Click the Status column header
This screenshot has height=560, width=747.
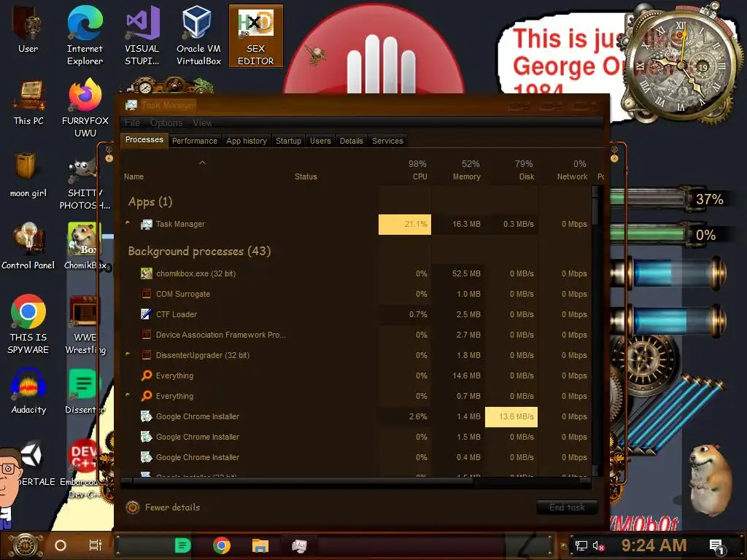click(306, 176)
